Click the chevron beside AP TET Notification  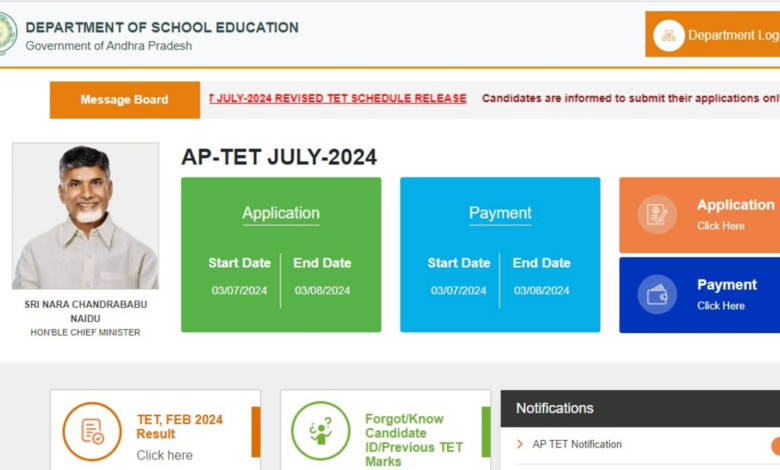[520, 444]
